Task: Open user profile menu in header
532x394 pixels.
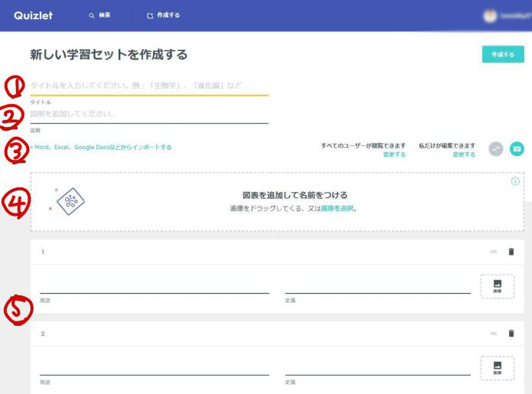Action: click(x=505, y=15)
